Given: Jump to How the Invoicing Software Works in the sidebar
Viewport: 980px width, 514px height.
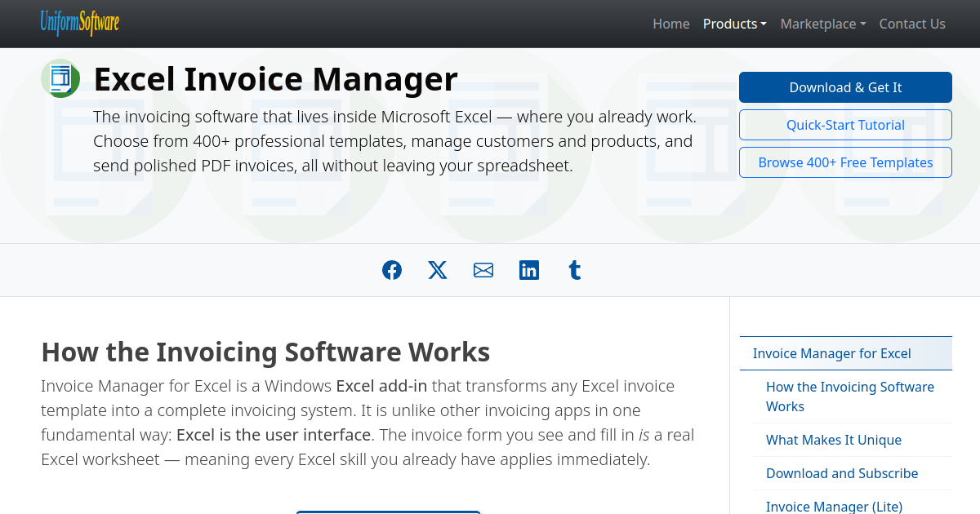Looking at the screenshot, I should pyautogui.click(x=853, y=397).
